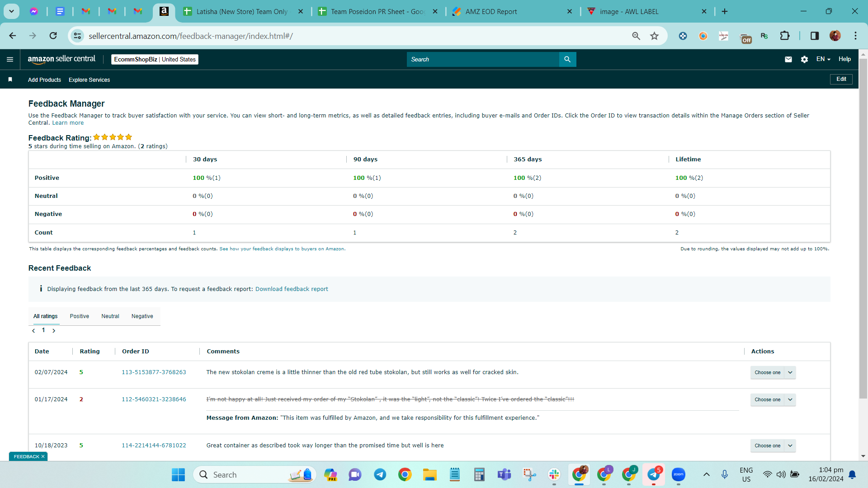Open order 113-5153877-3768263
Image resolution: width=868 pixels, height=488 pixels.
154,372
